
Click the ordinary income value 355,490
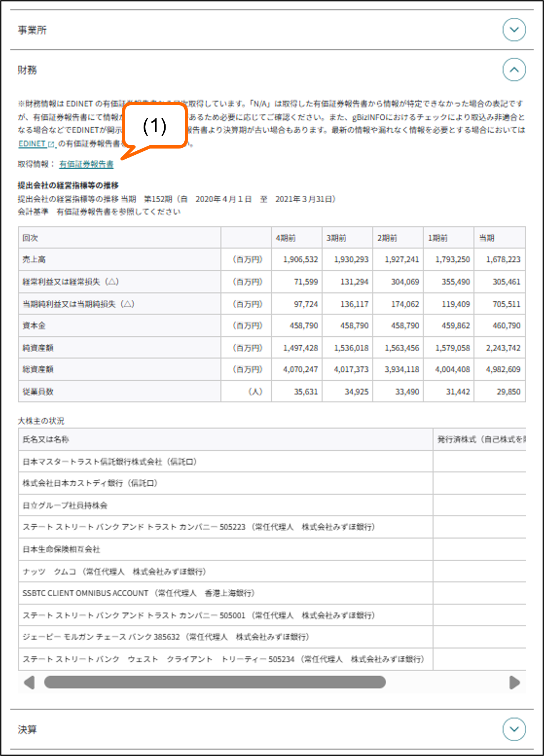tap(456, 282)
